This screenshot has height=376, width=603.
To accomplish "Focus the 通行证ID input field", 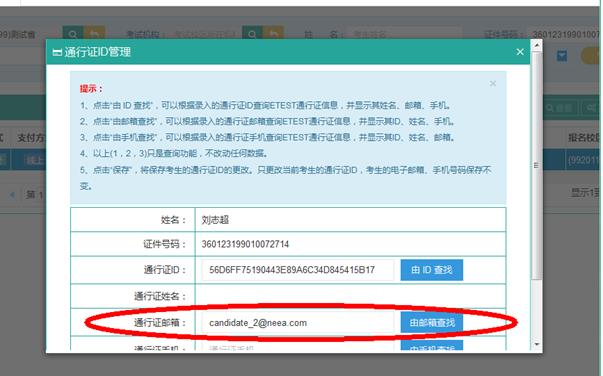I will [298, 270].
